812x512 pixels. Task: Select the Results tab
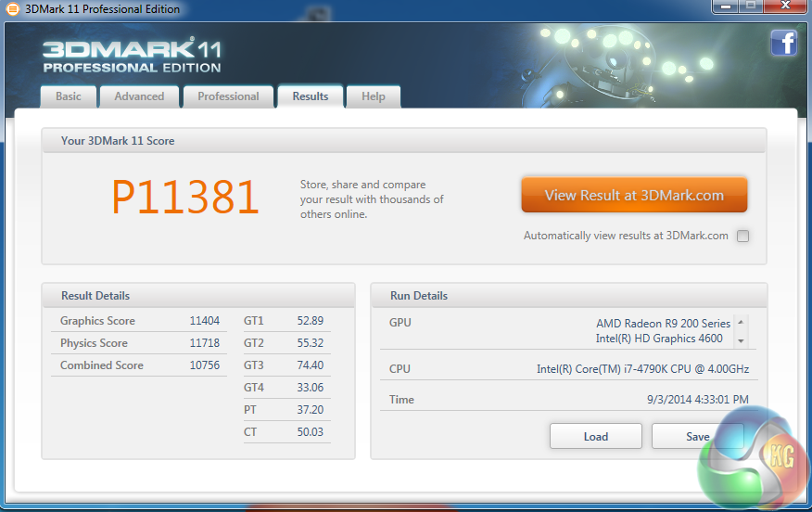click(x=311, y=96)
